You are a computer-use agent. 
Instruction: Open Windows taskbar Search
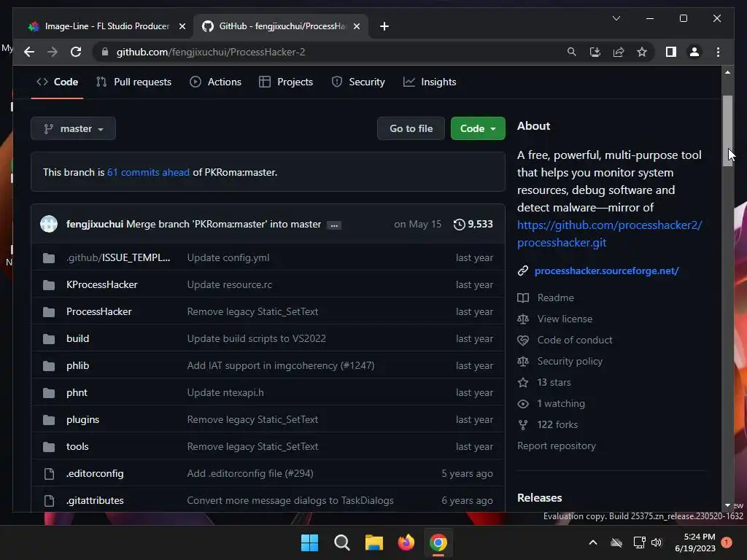click(x=341, y=542)
